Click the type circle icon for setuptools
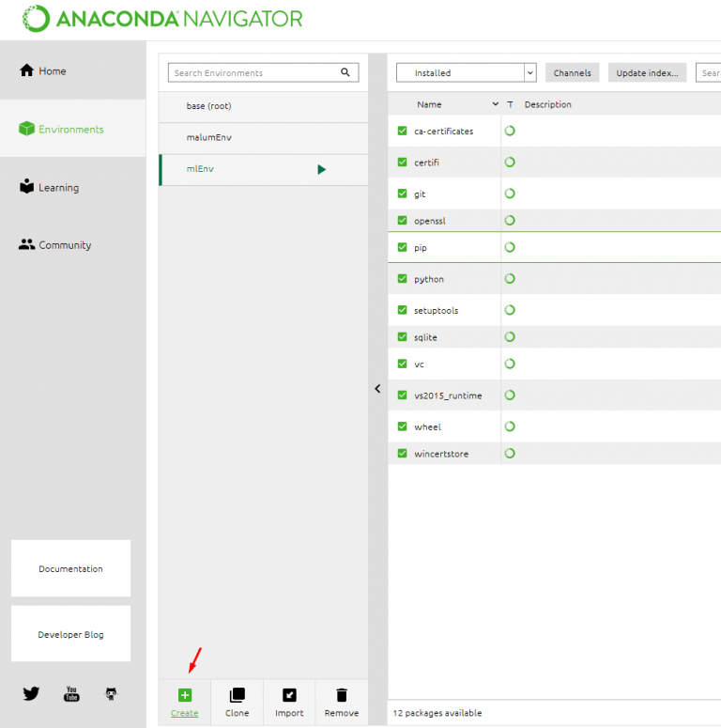 (510, 310)
